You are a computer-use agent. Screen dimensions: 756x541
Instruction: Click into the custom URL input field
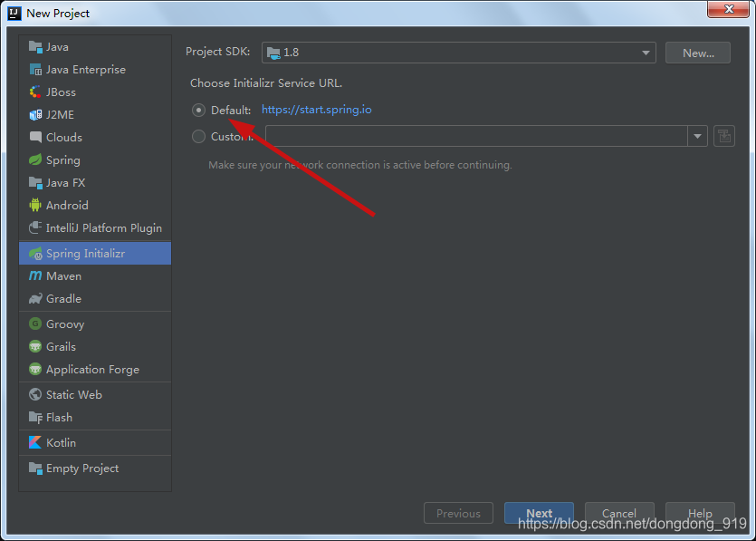(476, 136)
